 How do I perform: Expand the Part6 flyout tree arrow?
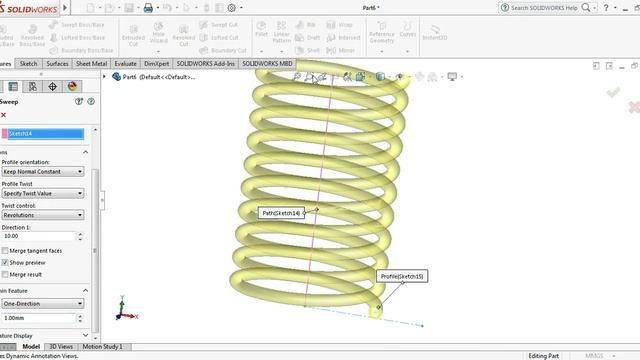tap(104, 76)
